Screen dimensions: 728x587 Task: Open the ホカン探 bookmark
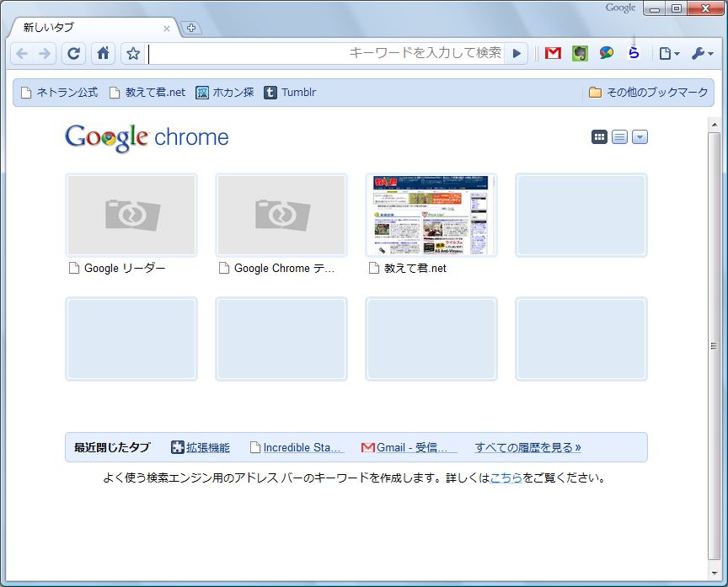[225, 93]
